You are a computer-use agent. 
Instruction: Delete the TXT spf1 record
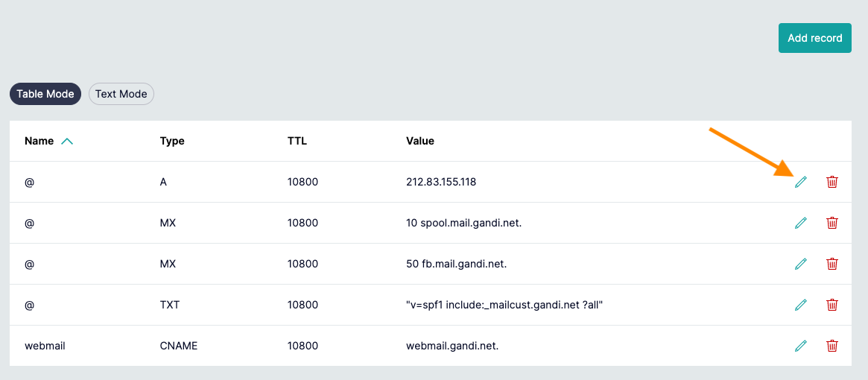tap(831, 305)
